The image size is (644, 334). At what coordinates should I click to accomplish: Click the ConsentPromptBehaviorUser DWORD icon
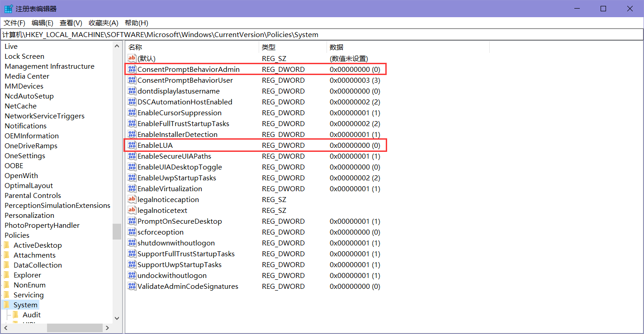pyautogui.click(x=132, y=80)
